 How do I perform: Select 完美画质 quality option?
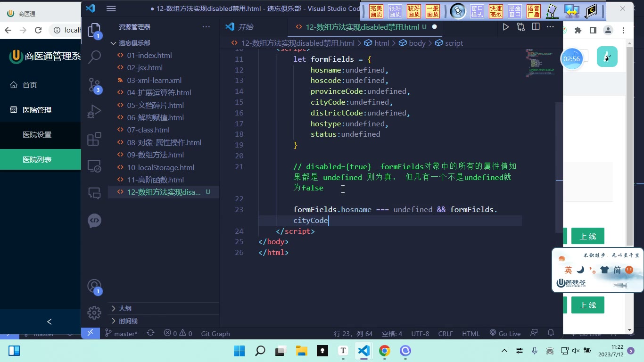pyautogui.click(x=376, y=11)
